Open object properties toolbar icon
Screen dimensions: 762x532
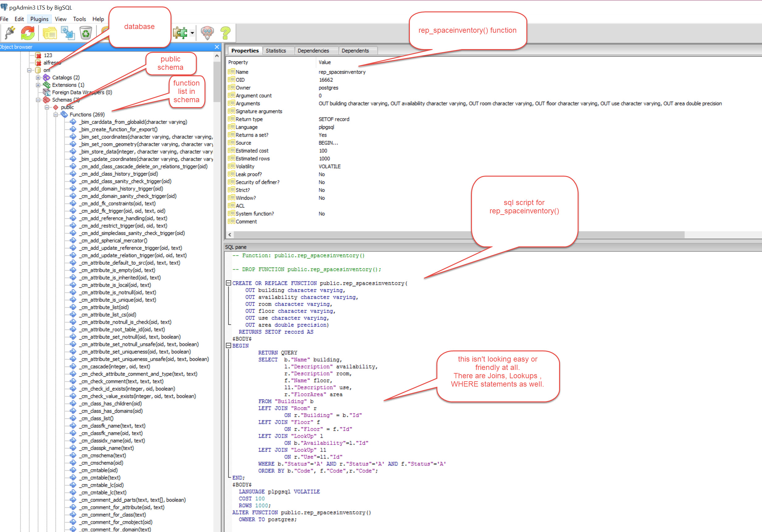coord(50,33)
